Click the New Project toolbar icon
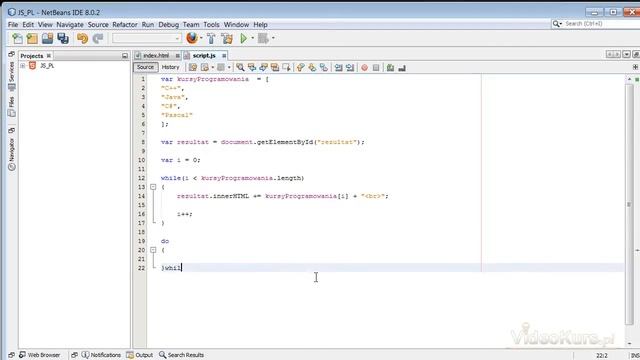640x360 pixels. (x=32, y=38)
